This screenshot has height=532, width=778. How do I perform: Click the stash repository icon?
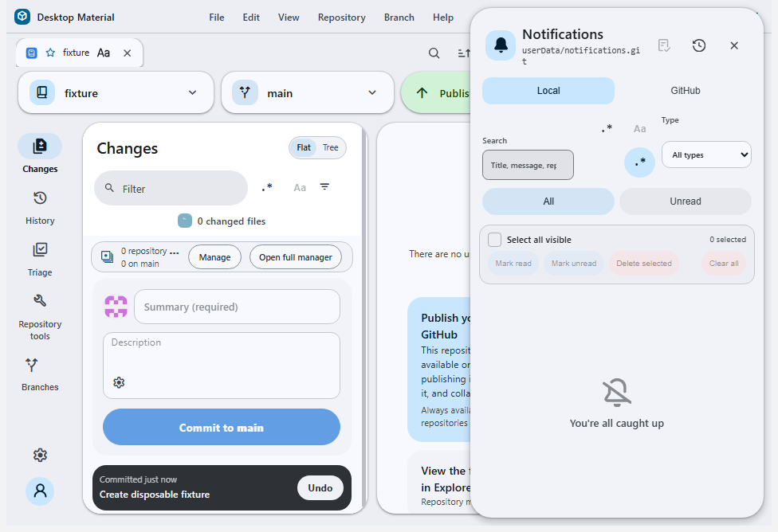coord(107,256)
